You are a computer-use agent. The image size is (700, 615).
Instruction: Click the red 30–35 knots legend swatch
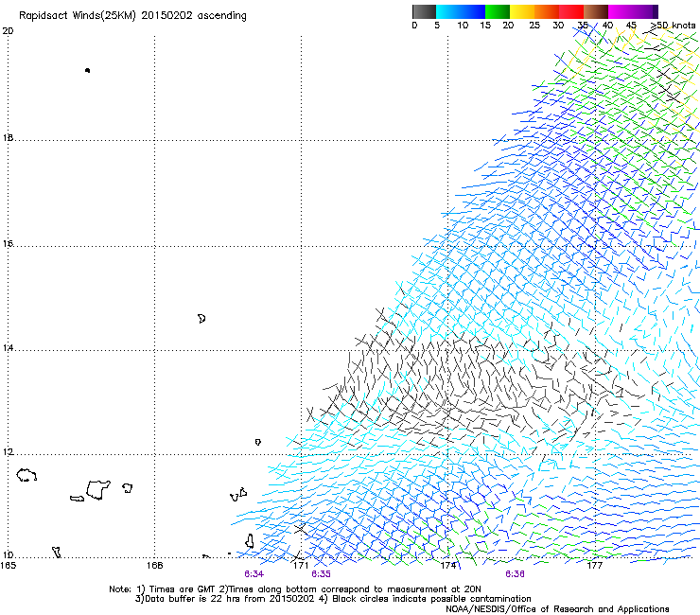point(571,11)
